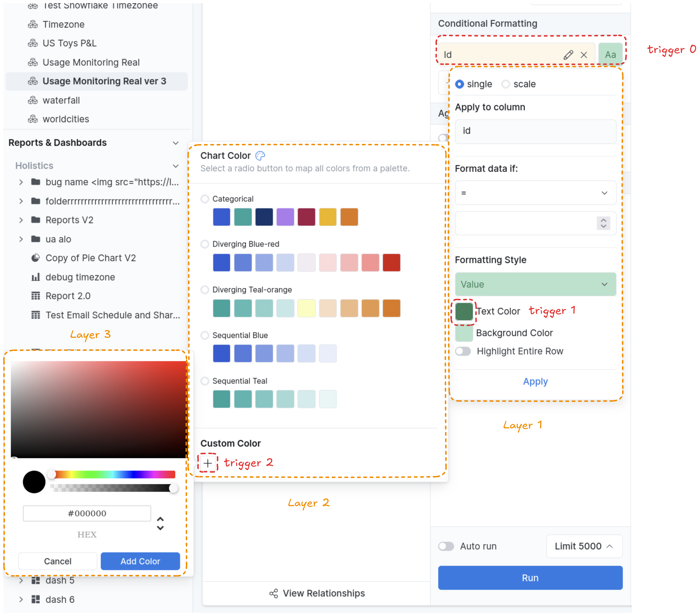This screenshot has width=700, height=616.
Task: Click the pencil edit icon on the Id rule
Action: [568, 54]
